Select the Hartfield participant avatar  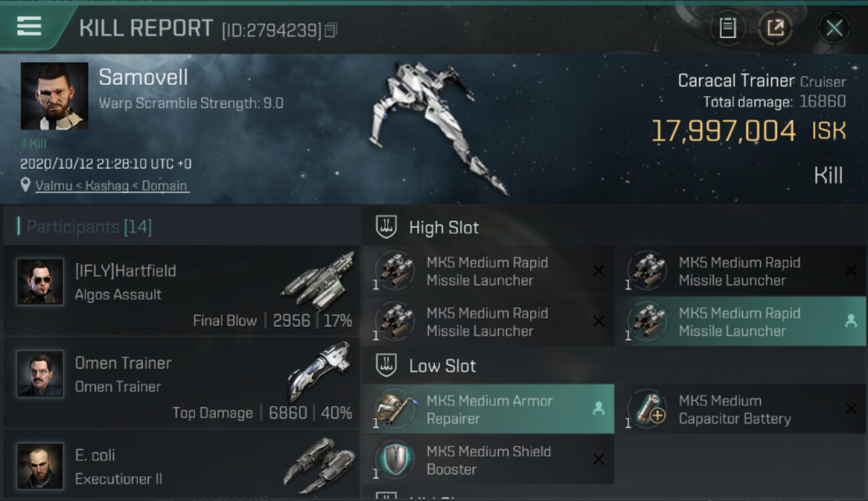[x=40, y=282]
